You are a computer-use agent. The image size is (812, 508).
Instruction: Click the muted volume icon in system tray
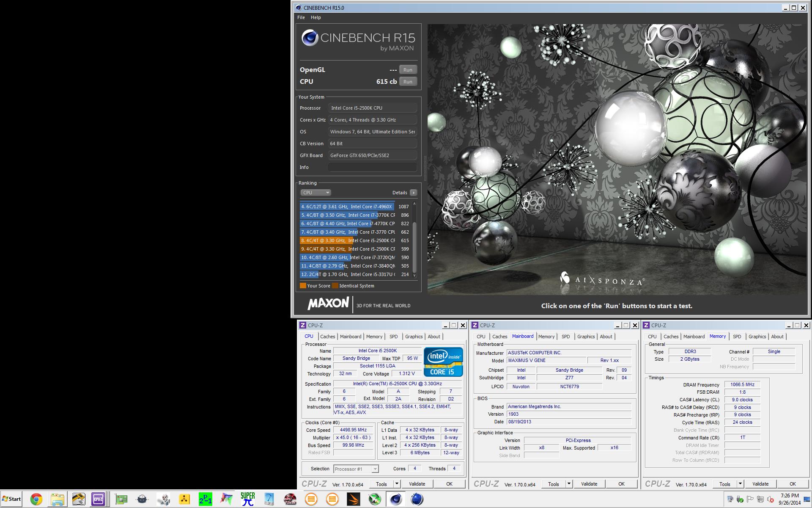tap(770, 499)
